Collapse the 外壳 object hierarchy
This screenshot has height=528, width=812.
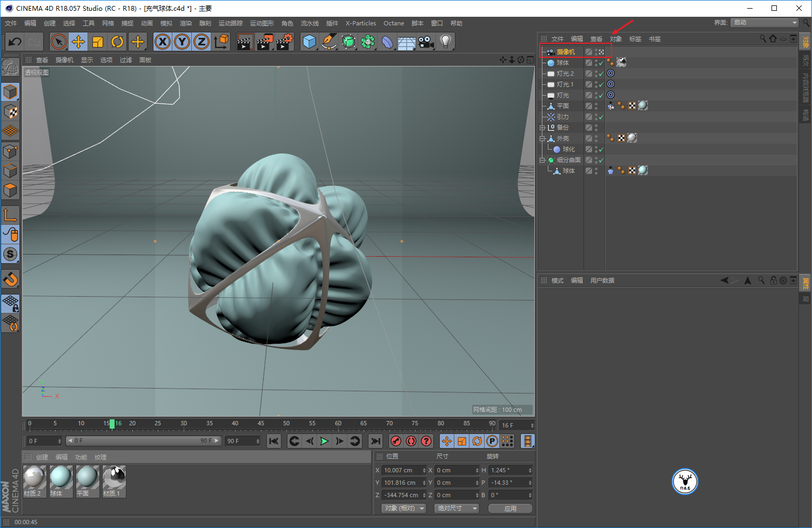point(542,139)
